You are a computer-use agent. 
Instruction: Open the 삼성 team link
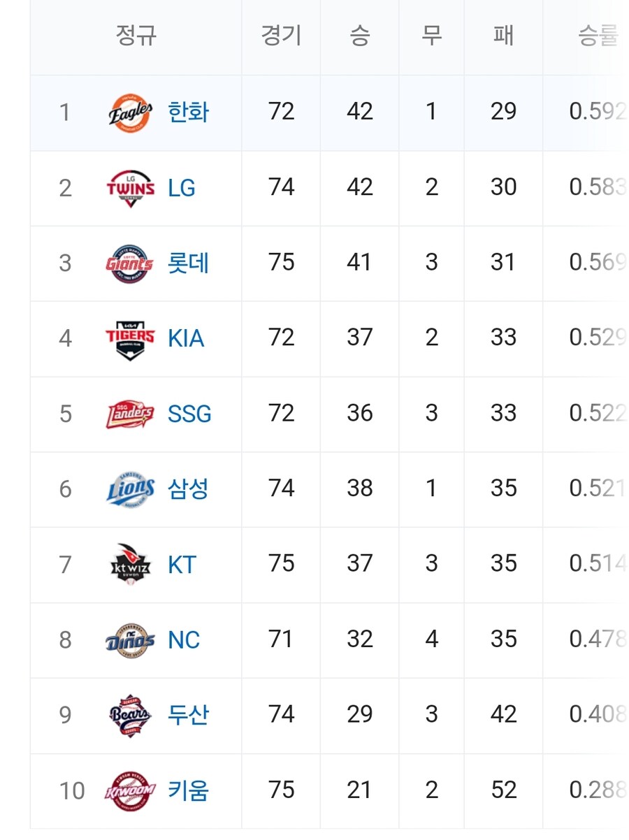[188, 489]
